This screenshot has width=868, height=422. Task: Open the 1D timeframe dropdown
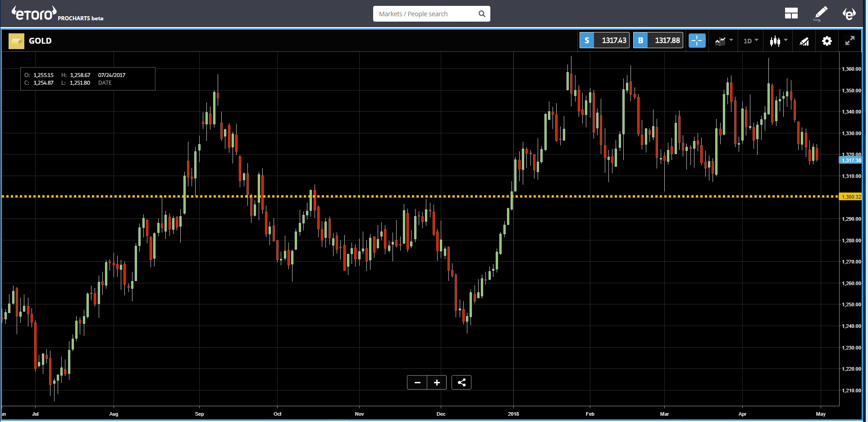click(750, 41)
